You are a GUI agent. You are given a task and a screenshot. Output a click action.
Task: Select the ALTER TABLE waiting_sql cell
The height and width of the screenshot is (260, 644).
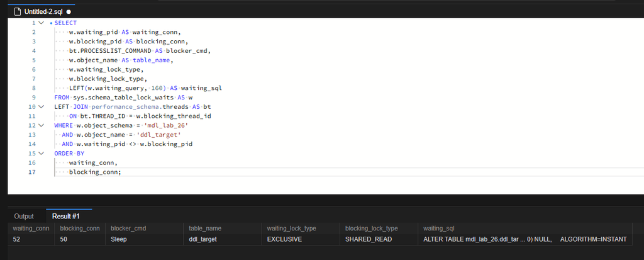[525, 239]
